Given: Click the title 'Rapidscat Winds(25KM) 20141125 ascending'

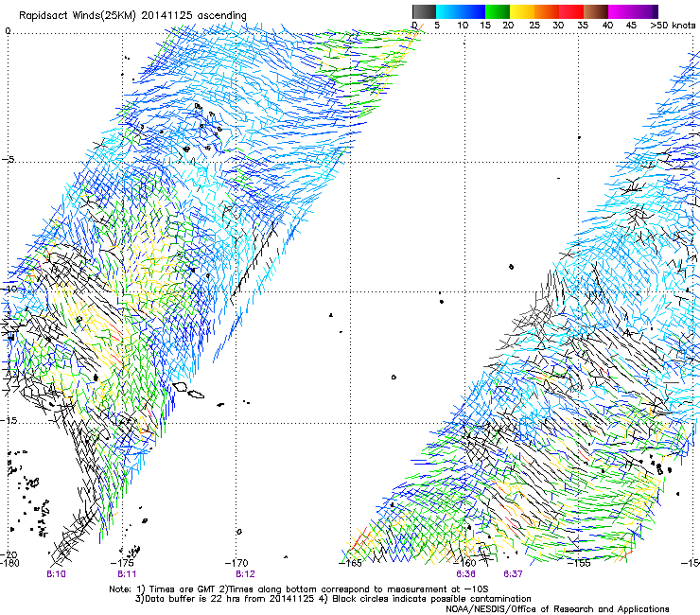Looking at the screenshot, I should point(132,16).
